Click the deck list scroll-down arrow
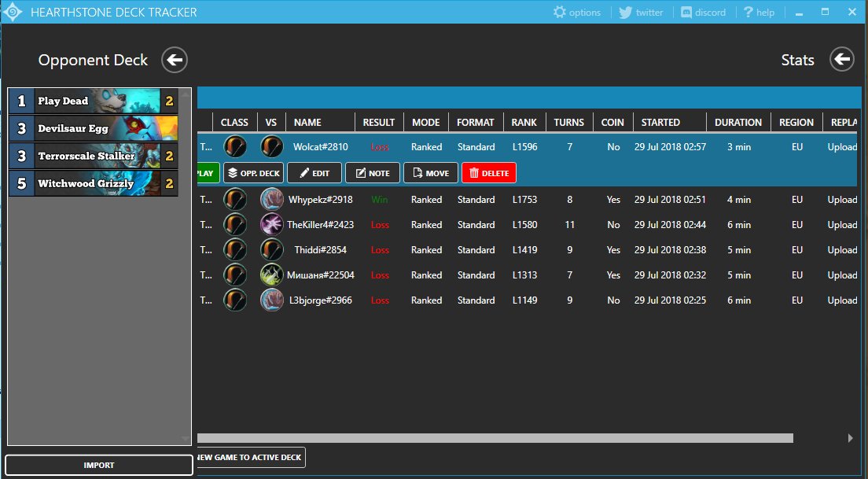This screenshot has width=868, height=479. pyautogui.click(x=186, y=439)
